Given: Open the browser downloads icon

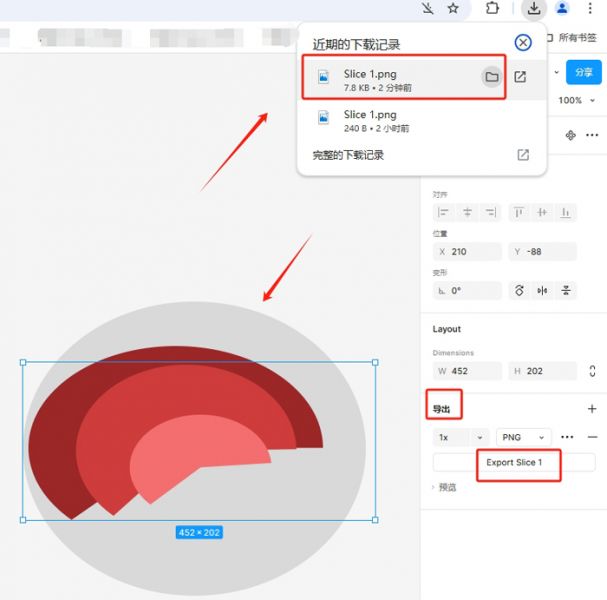Looking at the screenshot, I should point(534,9).
